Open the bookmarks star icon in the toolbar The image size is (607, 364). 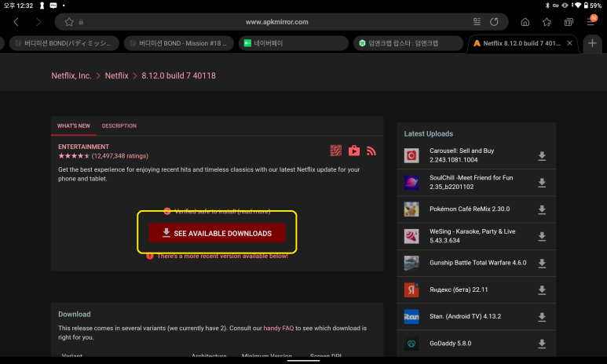pos(547,22)
